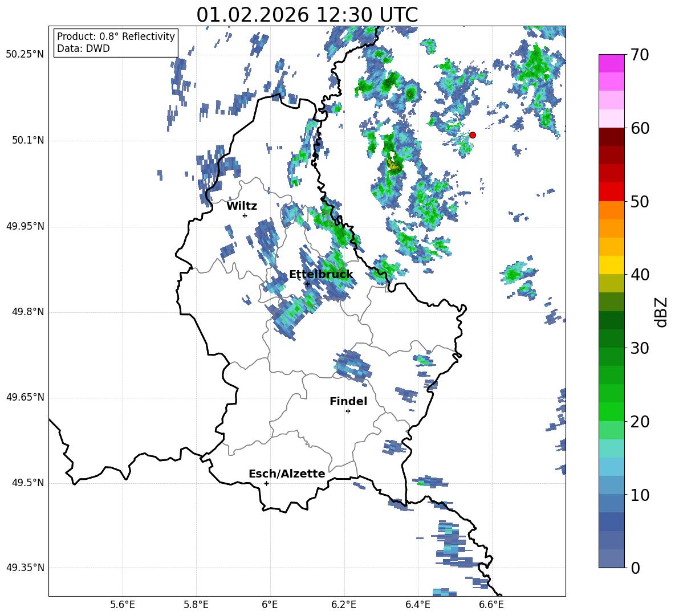Click the 70 tick on colorbar
This screenshot has width=675, height=616.
639,55
